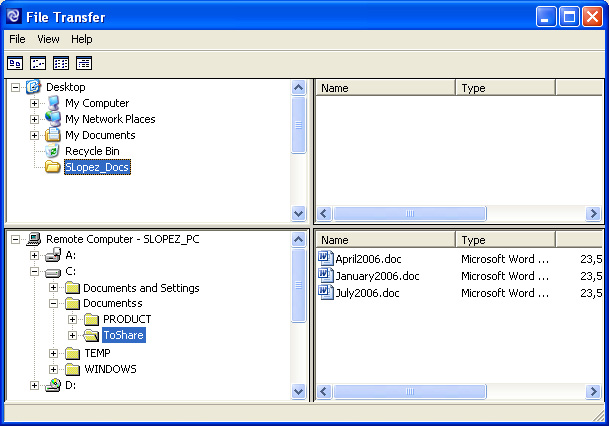Click the remote file list horizontal scrollbar thumb
This screenshot has height=426, width=609.
pos(409,391)
